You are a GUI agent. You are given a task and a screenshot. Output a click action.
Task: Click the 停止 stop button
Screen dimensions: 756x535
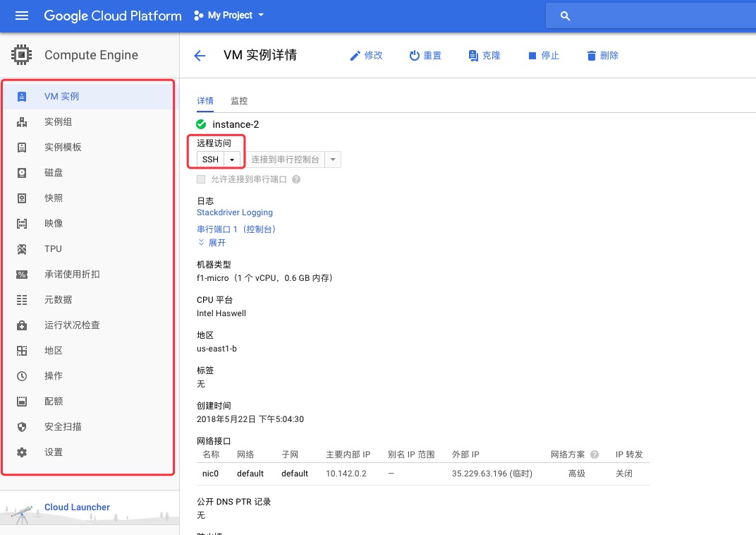pos(543,56)
